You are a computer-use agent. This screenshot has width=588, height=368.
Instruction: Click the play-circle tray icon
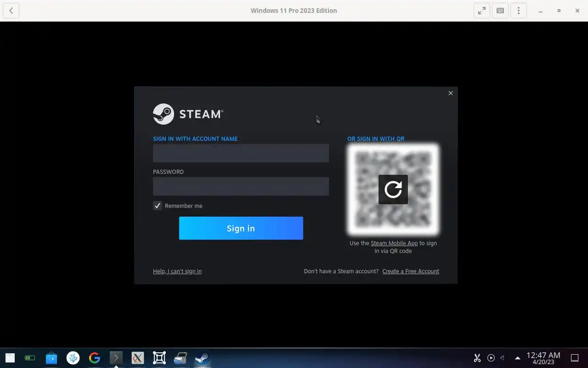click(x=491, y=358)
